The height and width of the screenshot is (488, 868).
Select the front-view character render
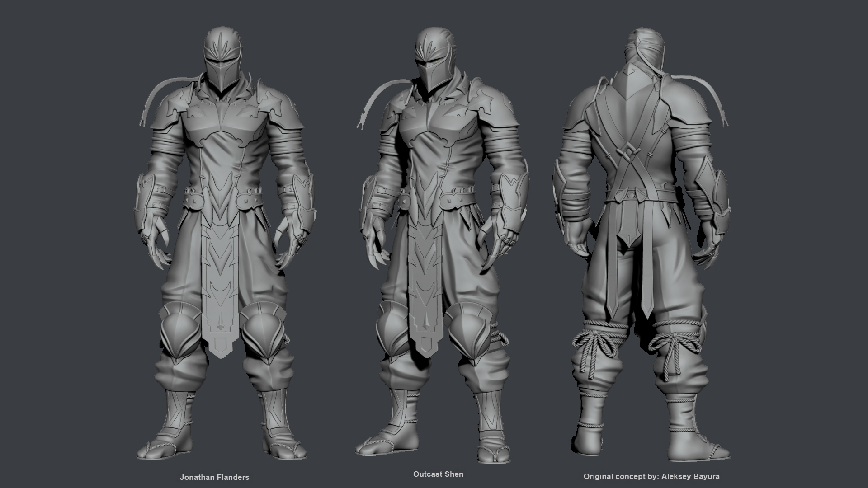coord(225,243)
